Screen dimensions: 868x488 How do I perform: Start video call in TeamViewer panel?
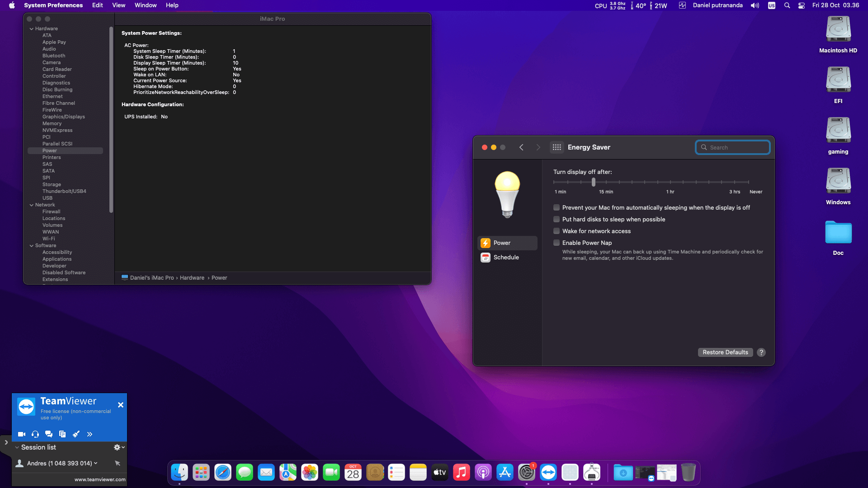tap(22, 434)
